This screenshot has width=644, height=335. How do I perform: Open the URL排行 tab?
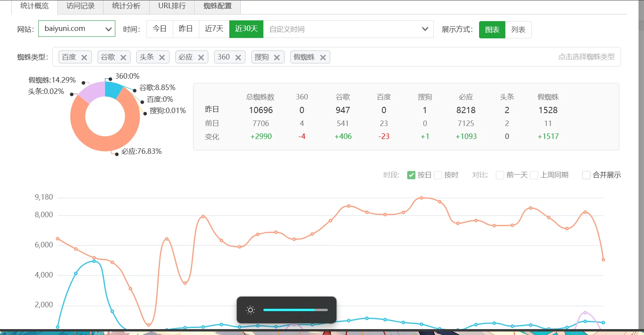pos(172,6)
